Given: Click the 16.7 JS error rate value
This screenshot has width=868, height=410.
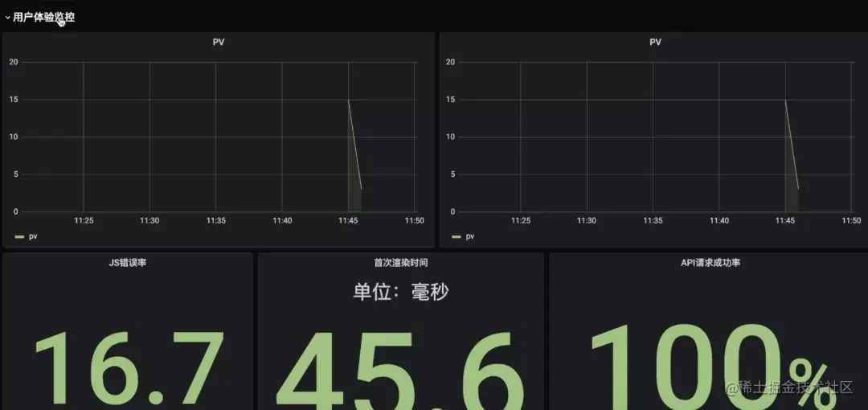Looking at the screenshot, I should 129,368.
